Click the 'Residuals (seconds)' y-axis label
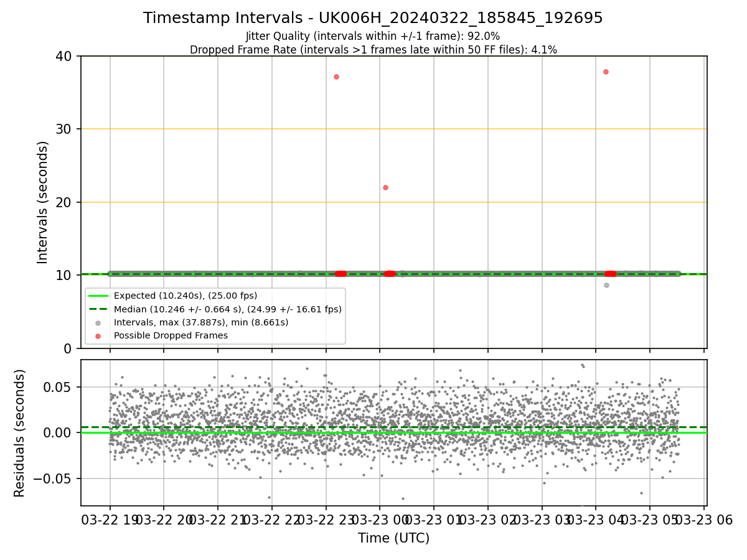This screenshot has width=747, height=560. click(x=20, y=433)
